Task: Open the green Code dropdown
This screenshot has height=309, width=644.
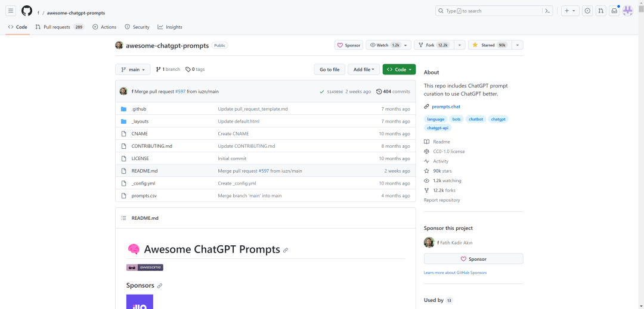Action: click(399, 70)
